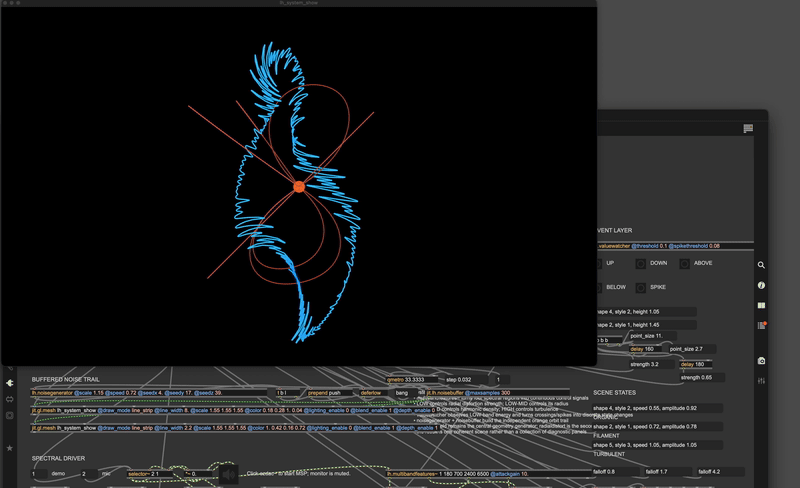Select the 'delay 160' object

point(645,349)
